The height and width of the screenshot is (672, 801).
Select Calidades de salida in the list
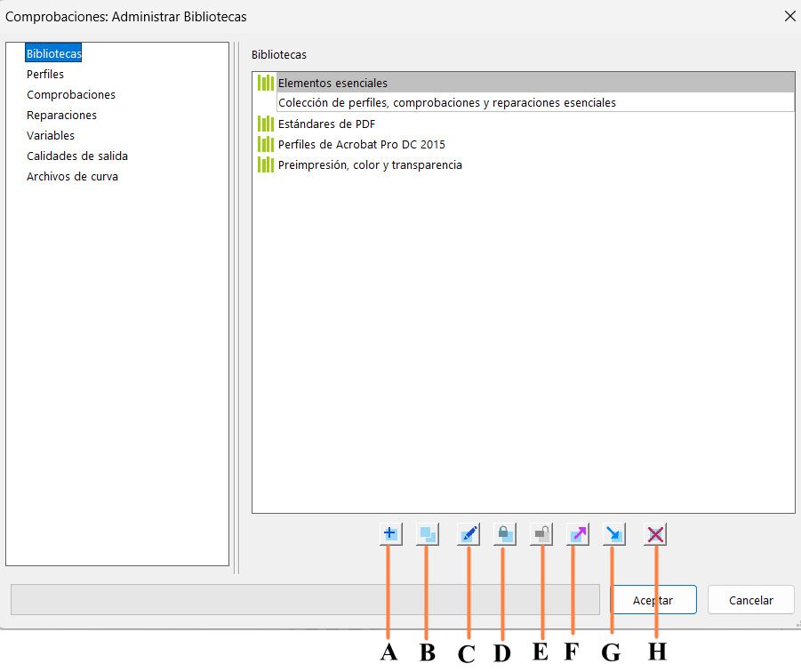pos(77,156)
